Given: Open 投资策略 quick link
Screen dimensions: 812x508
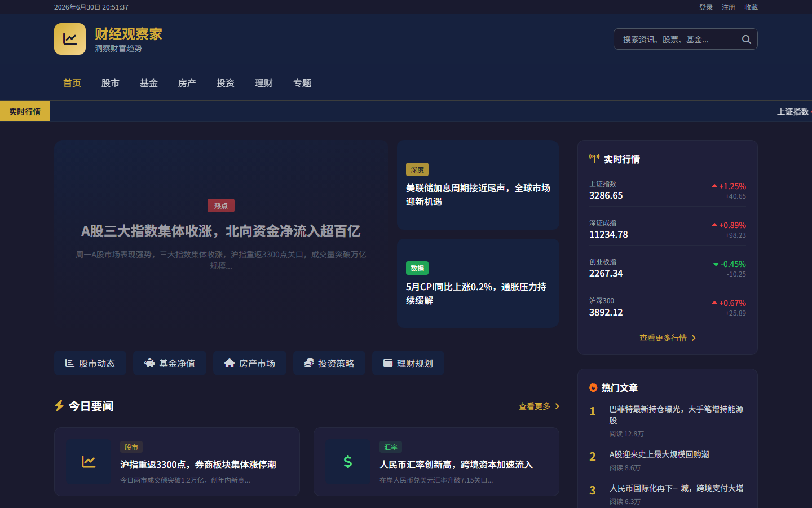Looking at the screenshot, I should coord(329,364).
